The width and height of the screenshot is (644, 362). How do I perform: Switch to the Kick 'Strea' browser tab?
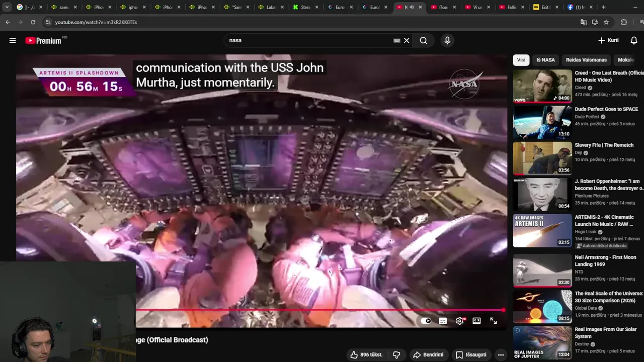305,7
